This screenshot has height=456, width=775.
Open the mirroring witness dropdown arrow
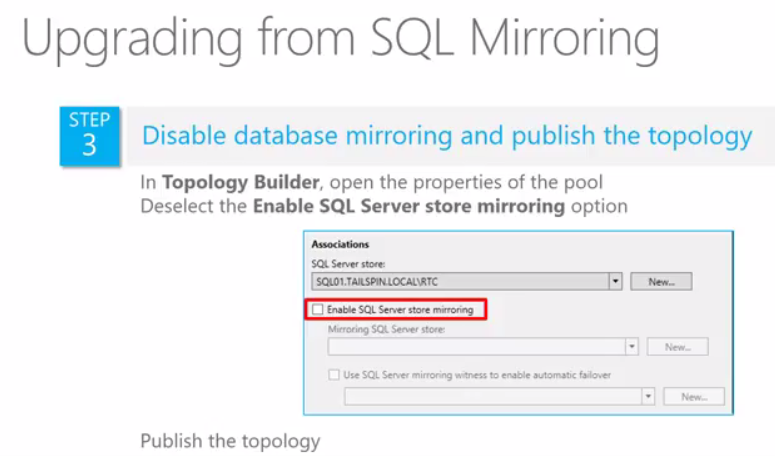click(x=648, y=397)
